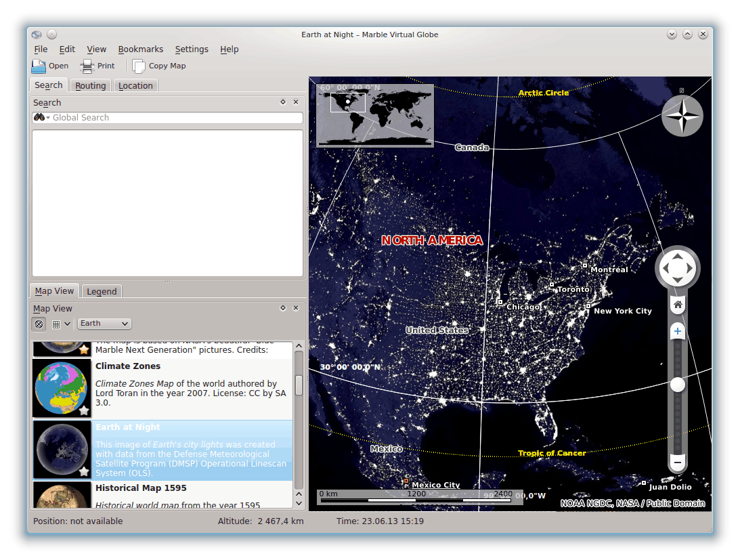Image resolution: width=740 pixels, height=560 pixels.
Task: Toggle favorite star on Earth at Night
Action: (84, 471)
